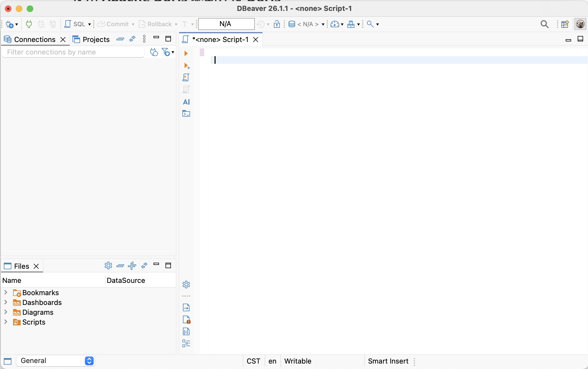Toggle Link with Editor in the Files panel

tap(144, 265)
